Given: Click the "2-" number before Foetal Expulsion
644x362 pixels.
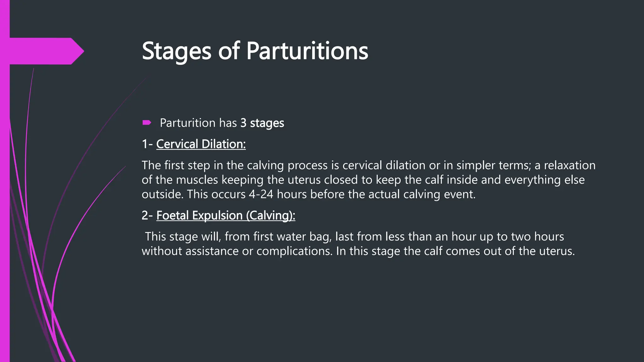Looking at the screenshot, I should pyautogui.click(x=147, y=215).
